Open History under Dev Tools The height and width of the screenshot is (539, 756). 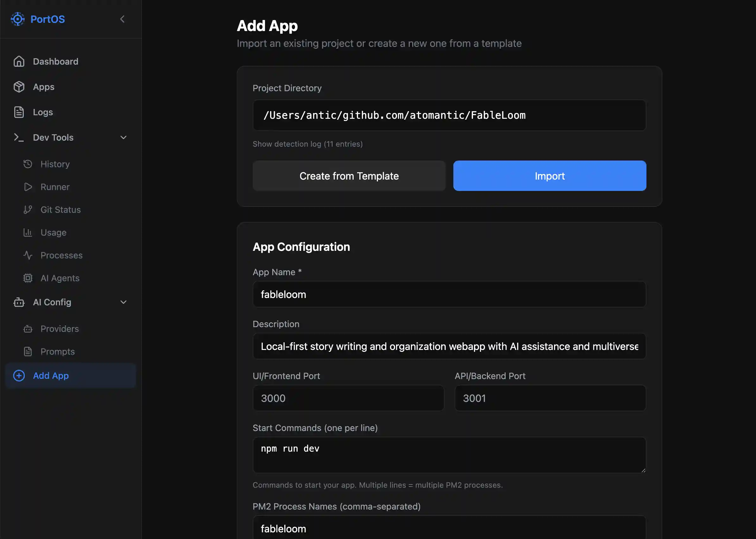[55, 164]
